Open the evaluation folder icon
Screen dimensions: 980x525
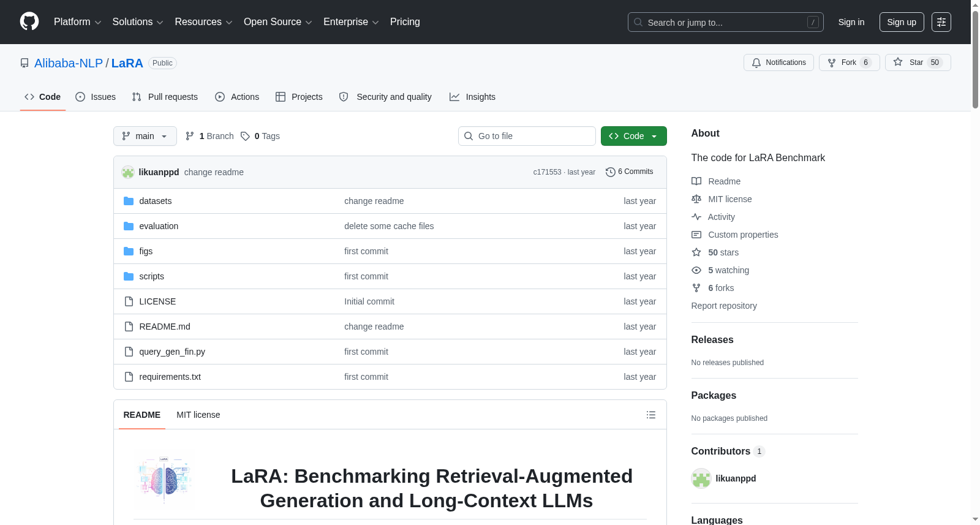pos(129,226)
